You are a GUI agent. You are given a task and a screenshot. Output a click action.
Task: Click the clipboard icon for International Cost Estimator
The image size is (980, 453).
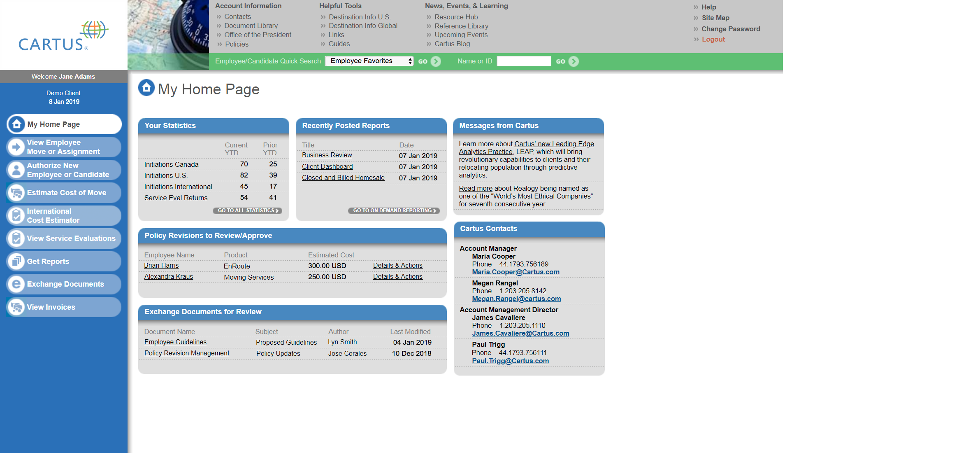(x=16, y=215)
